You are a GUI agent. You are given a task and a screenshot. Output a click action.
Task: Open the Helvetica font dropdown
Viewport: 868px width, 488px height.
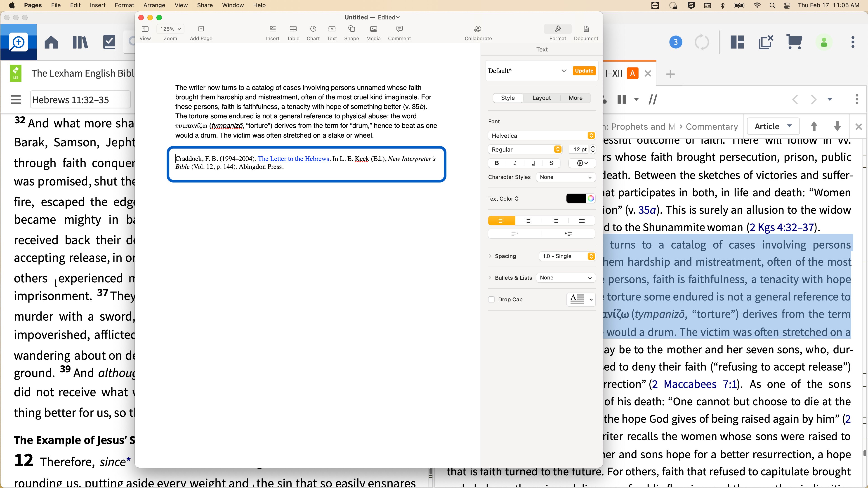(x=542, y=135)
